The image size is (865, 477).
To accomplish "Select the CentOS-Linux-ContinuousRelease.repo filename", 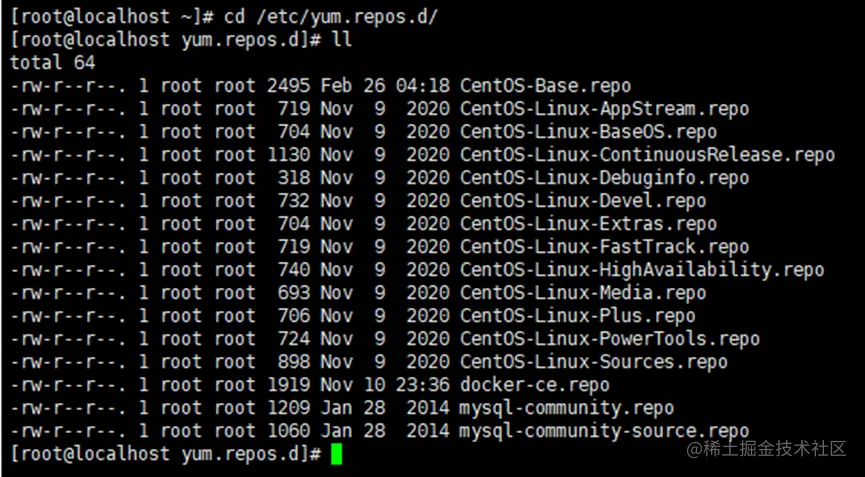I will pos(648,156).
